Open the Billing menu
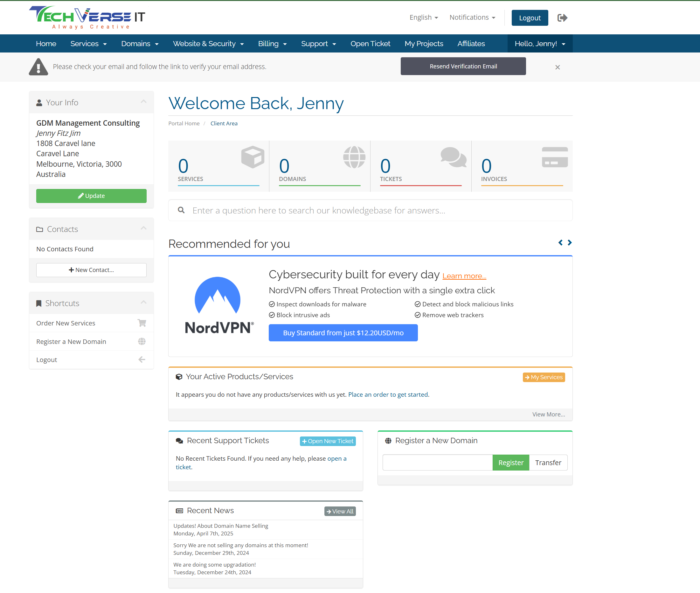Viewport: 700px width, 593px height. 272,44
